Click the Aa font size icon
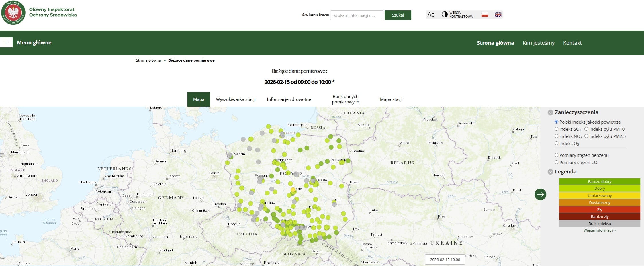The width and height of the screenshot is (644, 266). pyautogui.click(x=431, y=15)
